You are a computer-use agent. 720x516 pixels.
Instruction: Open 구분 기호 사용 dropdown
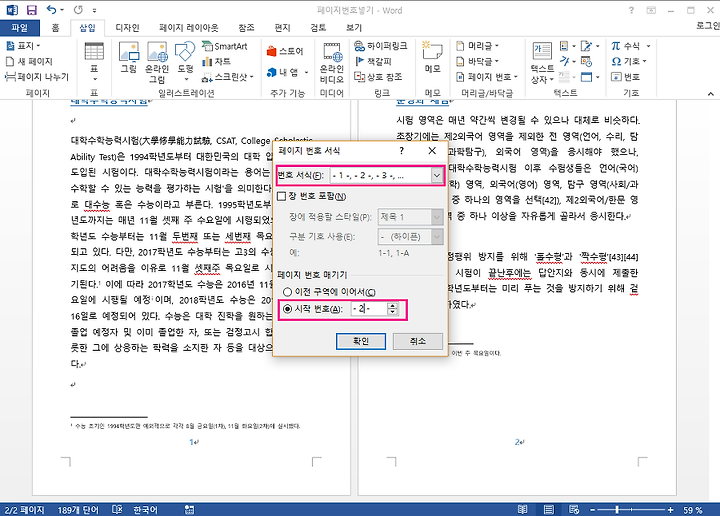point(437,237)
